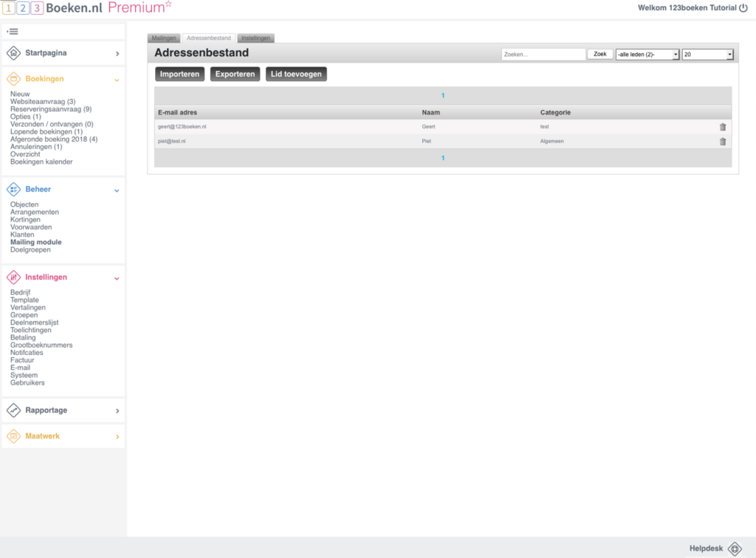This screenshot has height=558, width=756.
Task: Collapse the Instellingen section chevron
Action: click(x=117, y=278)
